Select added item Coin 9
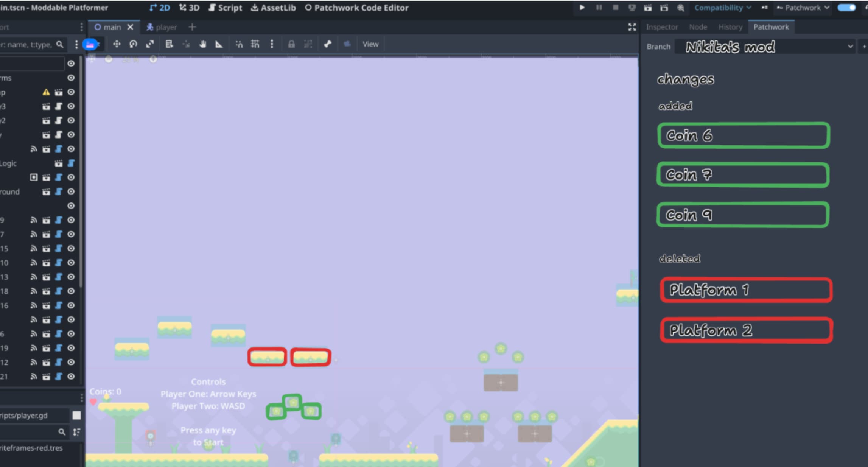This screenshot has width=868, height=467. pyautogui.click(x=743, y=215)
